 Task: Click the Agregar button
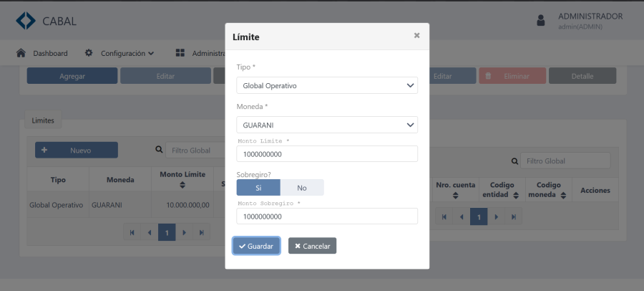(72, 76)
